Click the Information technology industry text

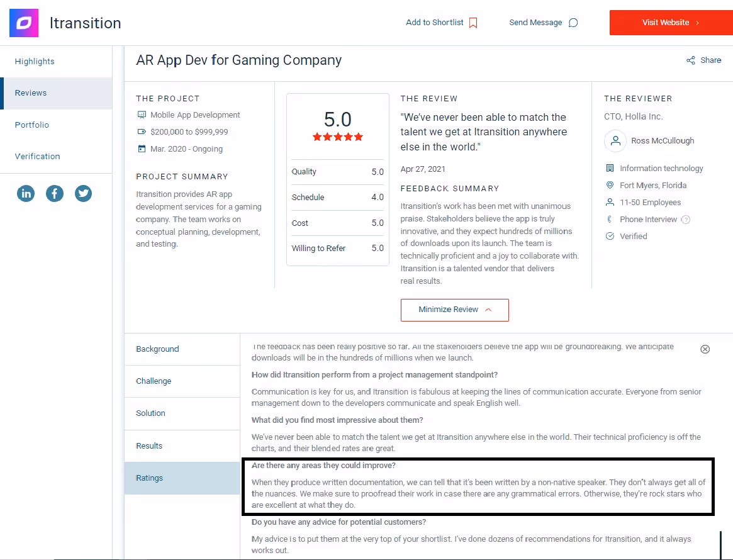[x=661, y=168]
